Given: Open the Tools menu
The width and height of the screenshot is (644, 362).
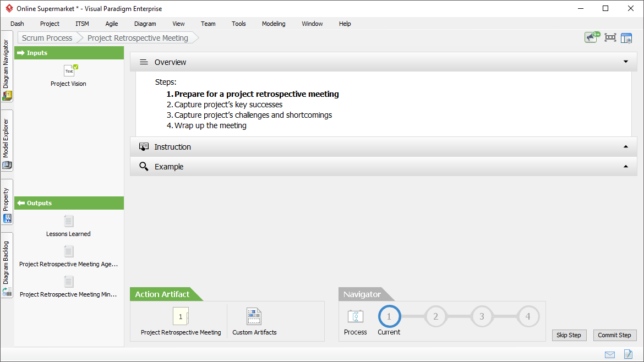Looking at the screenshot, I should 239,24.
